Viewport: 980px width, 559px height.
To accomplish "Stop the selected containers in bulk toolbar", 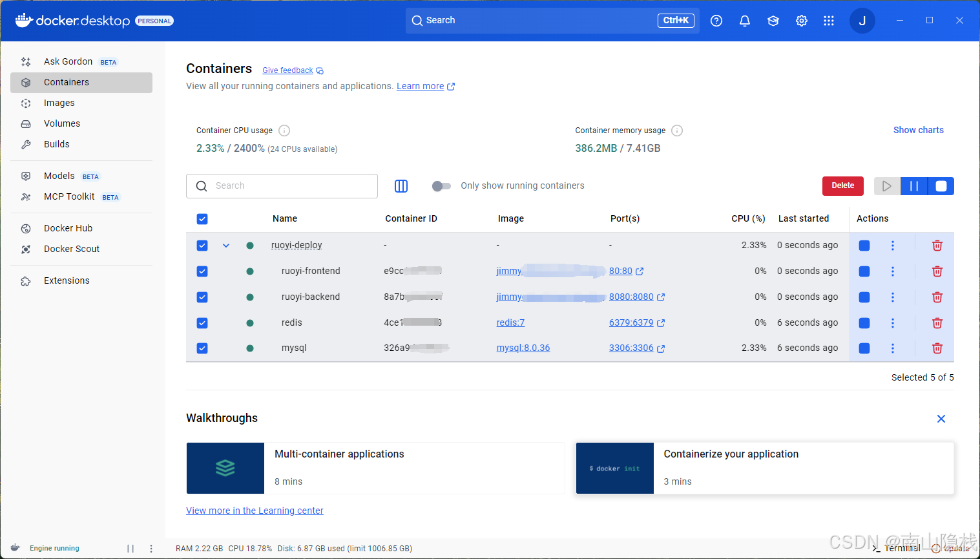I will tap(941, 186).
